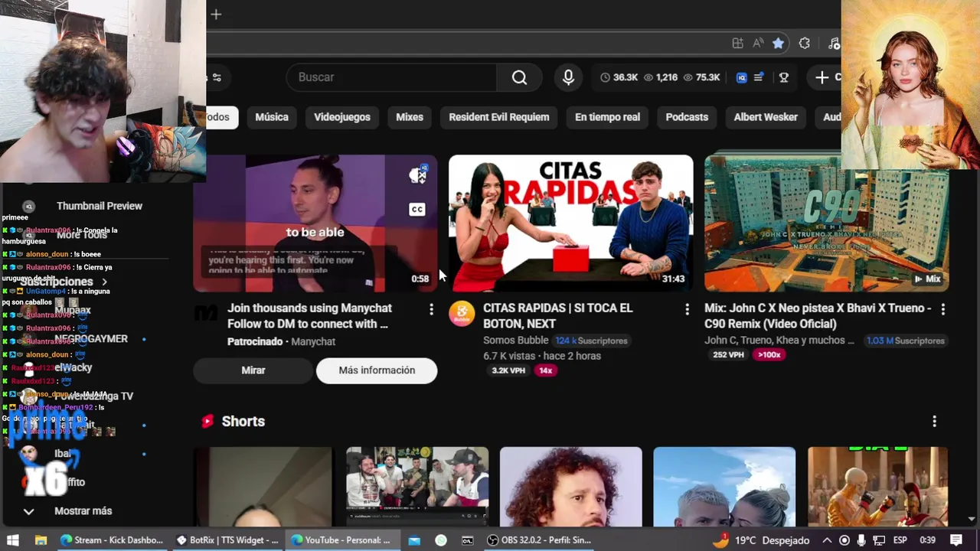This screenshot has width=980, height=551.
Task: Expand Mostrar más in sidebar
Action: [83, 511]
